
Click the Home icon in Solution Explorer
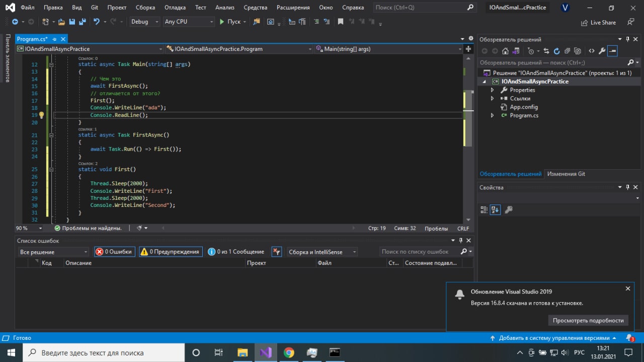click(506, 51)
